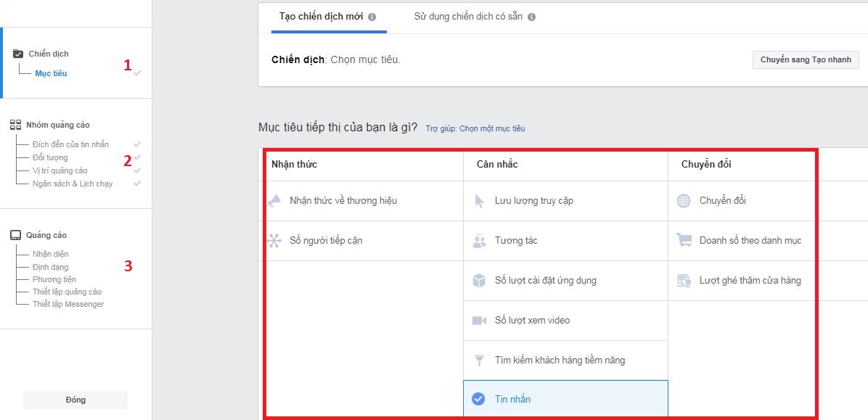Image resolution: width=868 pixels, height=420 pixels.
Task: Select the Tương tác engagement icon
Action: [479, 240]
